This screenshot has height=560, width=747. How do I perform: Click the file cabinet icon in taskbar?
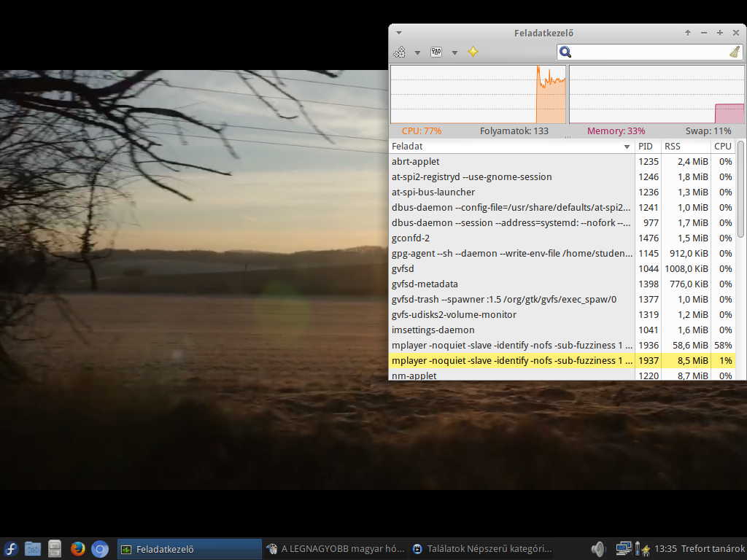(x=55, y=549)
